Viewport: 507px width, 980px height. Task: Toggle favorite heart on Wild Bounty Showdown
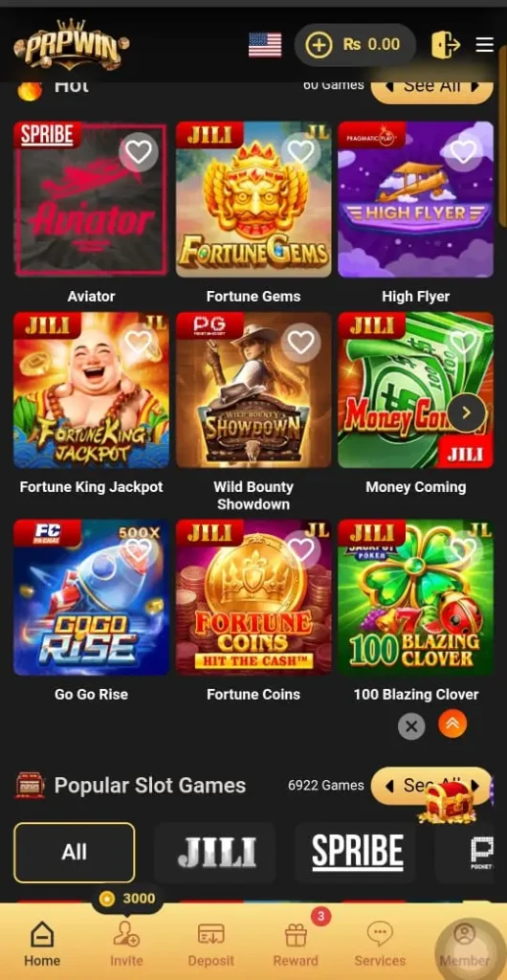(x=301, y=342)
